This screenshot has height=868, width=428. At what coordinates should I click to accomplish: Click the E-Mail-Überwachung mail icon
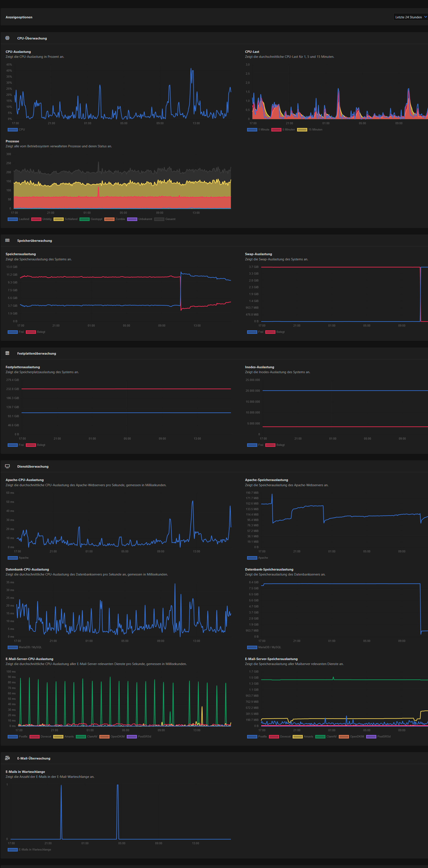(x=7, y=758)
